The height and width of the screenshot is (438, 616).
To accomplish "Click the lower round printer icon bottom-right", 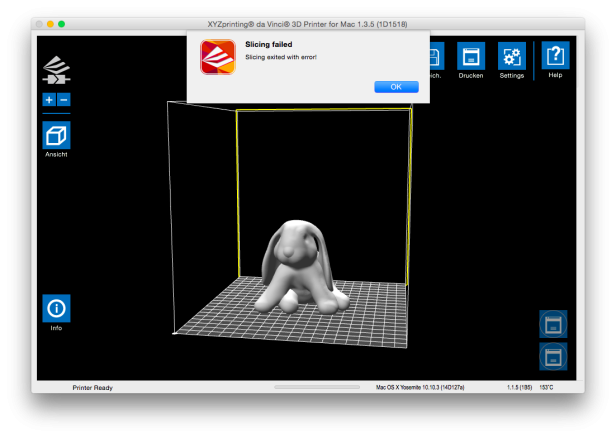I will point(553,357).
